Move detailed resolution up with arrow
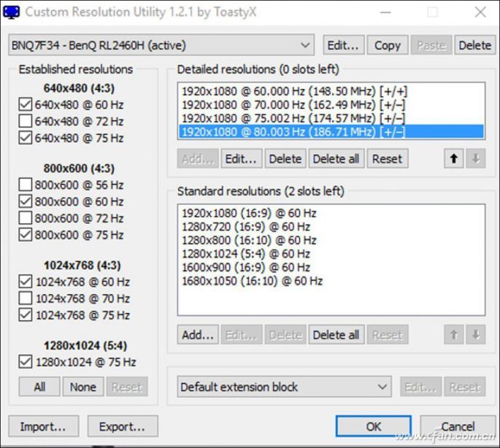500x448 pixels. 454,158
